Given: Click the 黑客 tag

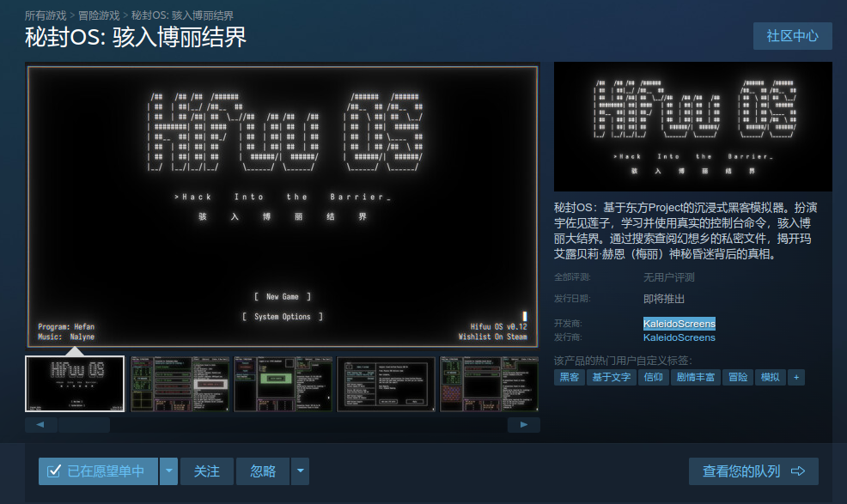Looking at the screenshot, I should coord(569,377).
